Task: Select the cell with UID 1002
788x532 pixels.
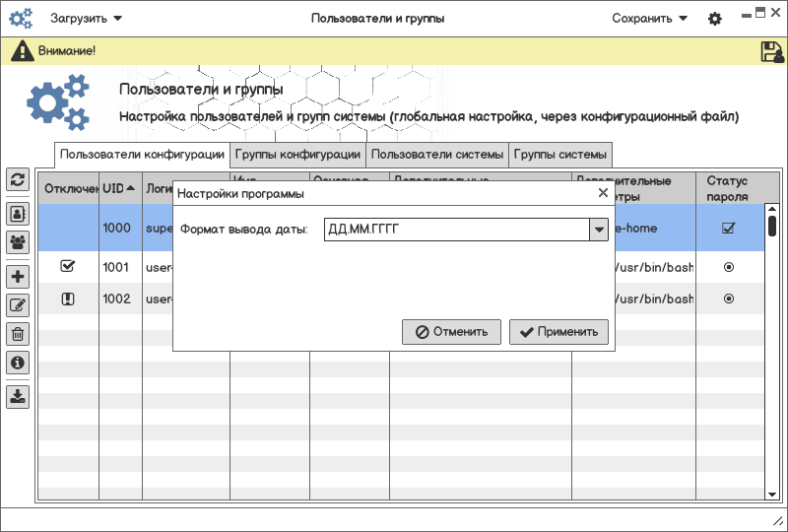Action: tap(120, 299)
